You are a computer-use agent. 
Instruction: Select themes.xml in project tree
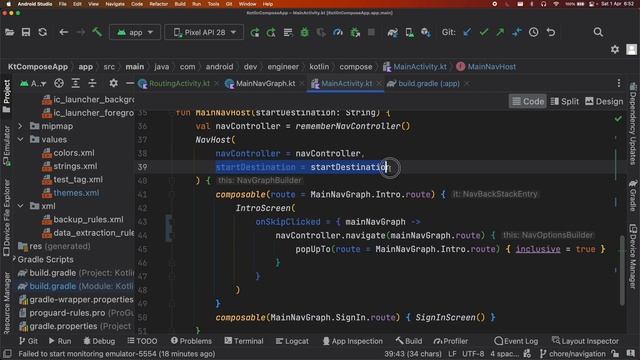pyautogui.click(x=76, y=193)
